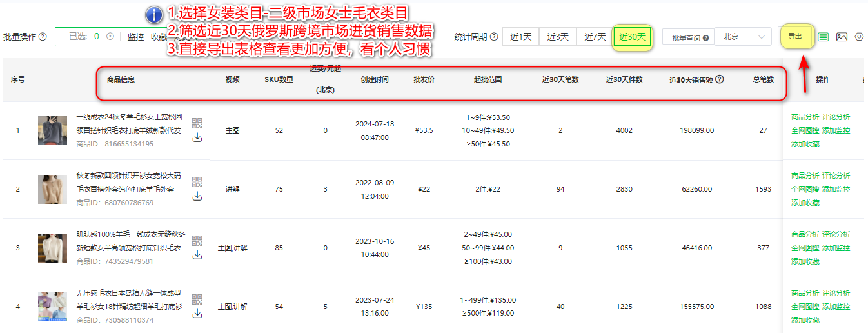The height and width of the screenshot is (333, 868).
Task: Click 全网图搜 link for product 3
Action: tap(805, 248)
